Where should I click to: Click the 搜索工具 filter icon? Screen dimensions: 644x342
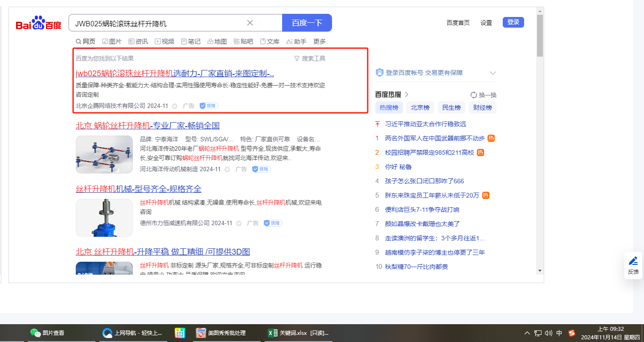tap(297, 58)
